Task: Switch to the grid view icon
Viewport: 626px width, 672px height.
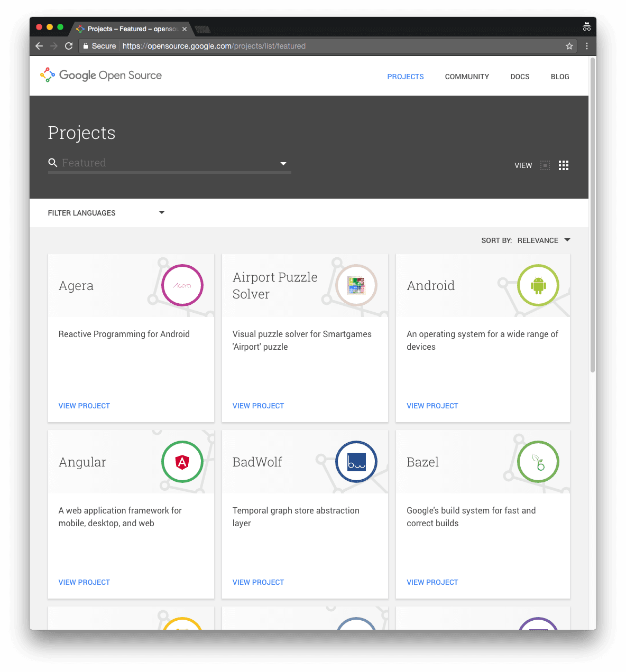Action: (x=564, y=165)
